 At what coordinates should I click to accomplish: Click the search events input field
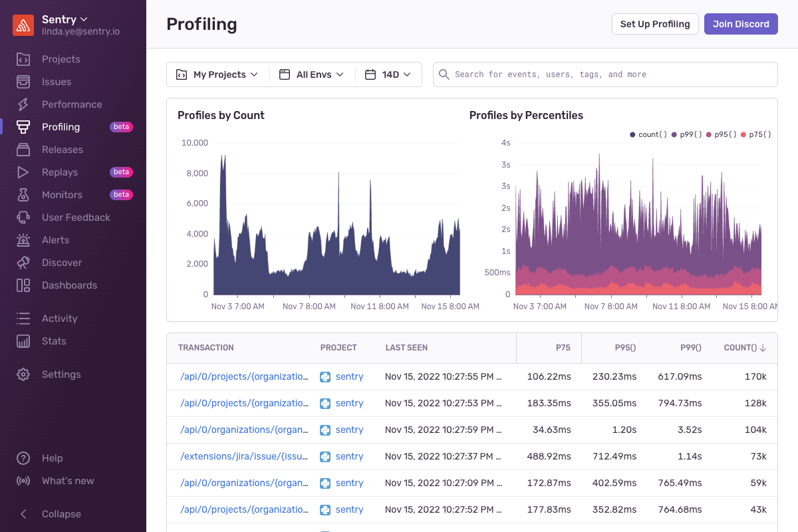tap(612, 74)
